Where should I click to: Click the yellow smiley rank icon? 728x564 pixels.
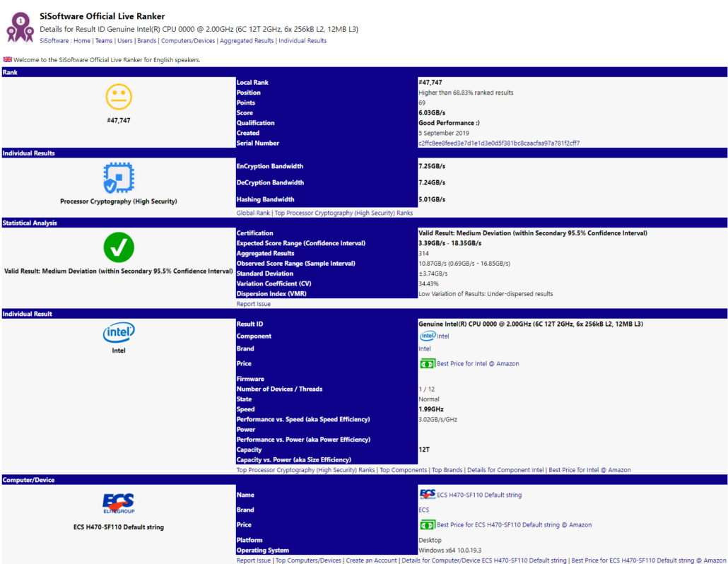click(x=118, y=98)
